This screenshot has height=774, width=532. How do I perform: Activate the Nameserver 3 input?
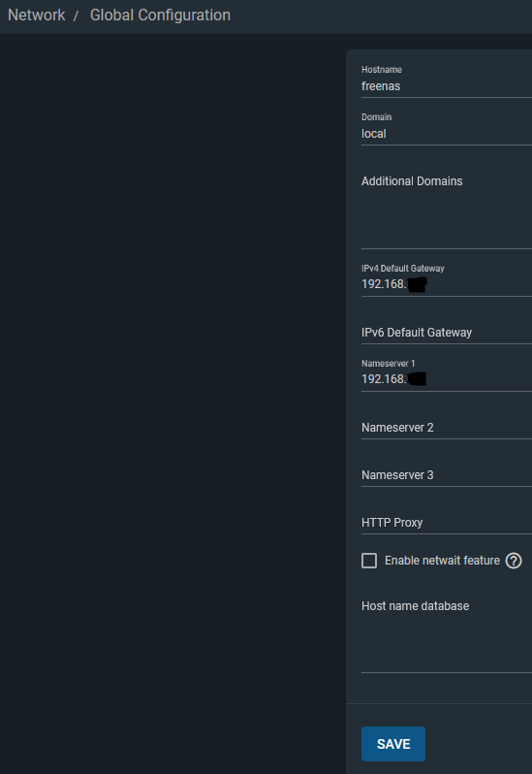[447, 475]
